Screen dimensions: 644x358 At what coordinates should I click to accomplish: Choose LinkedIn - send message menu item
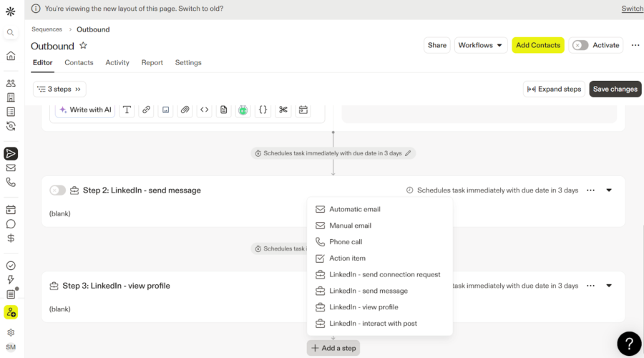379,291
